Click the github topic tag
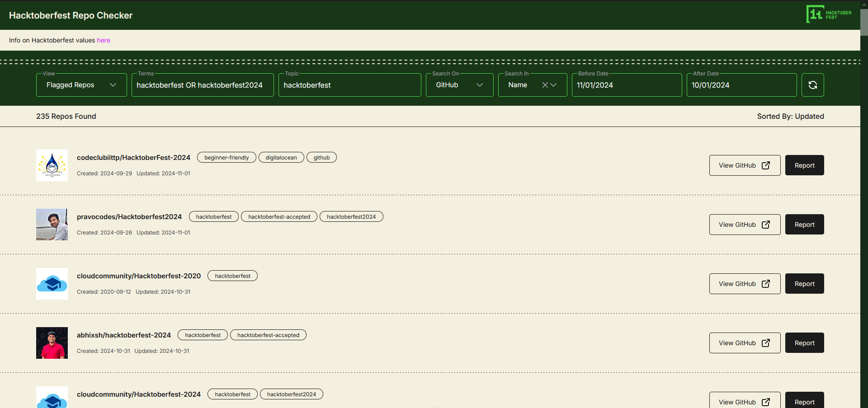The image size is (868, 408). [321, 158]
